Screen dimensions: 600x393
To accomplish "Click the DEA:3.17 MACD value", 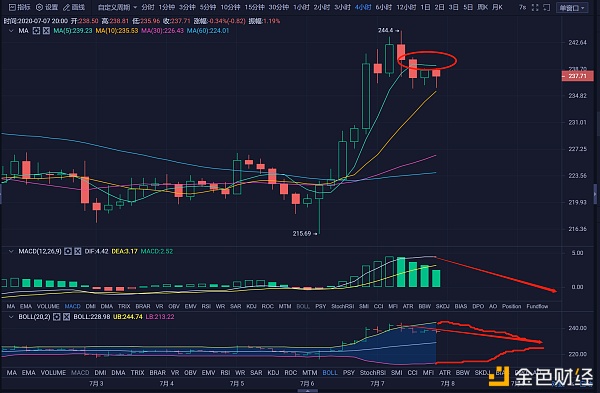I will [124, 251].
